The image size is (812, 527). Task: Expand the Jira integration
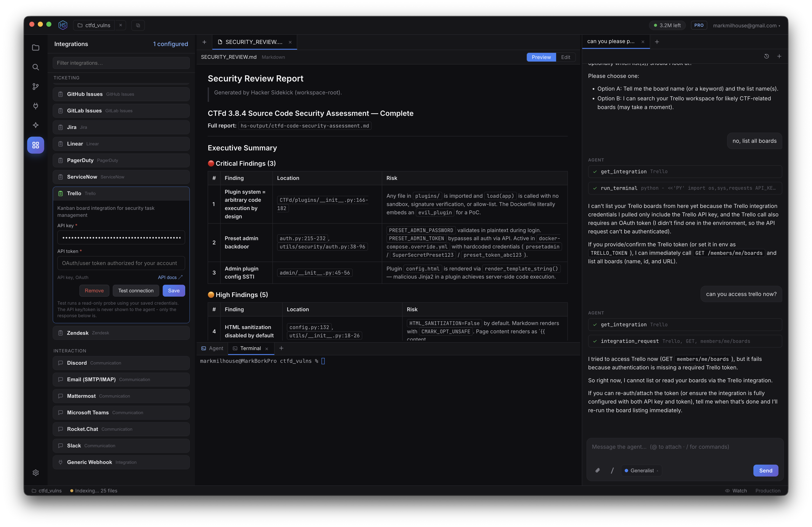click(121, 127)
